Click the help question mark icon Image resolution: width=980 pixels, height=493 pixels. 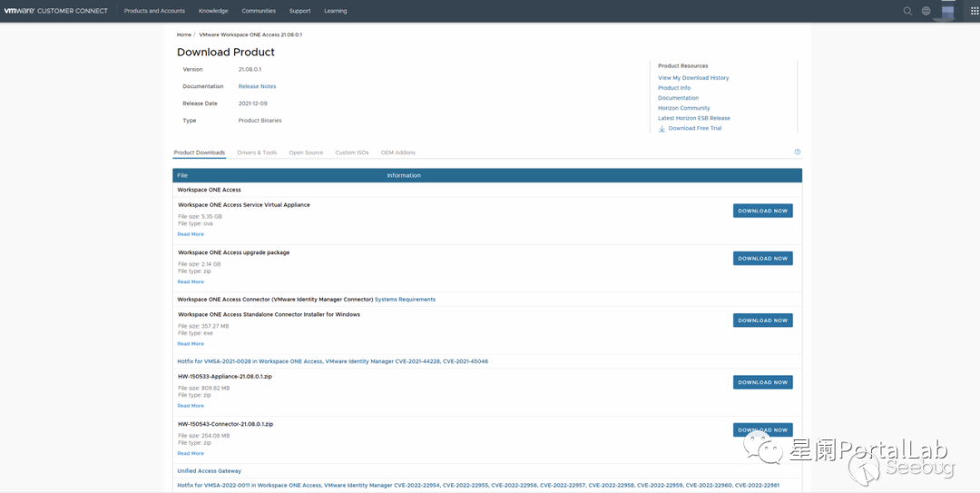[798, 152]
